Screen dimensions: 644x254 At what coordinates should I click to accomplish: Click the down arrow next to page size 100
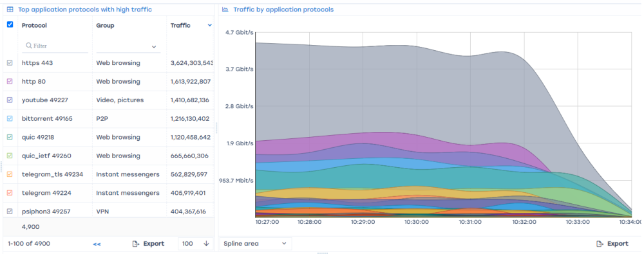pos(206,243)
